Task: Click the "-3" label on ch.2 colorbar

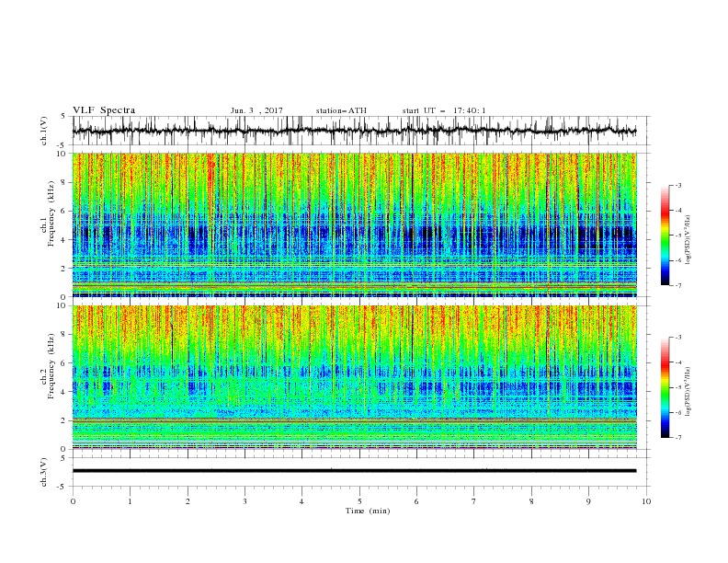Action: pos(678,338)
